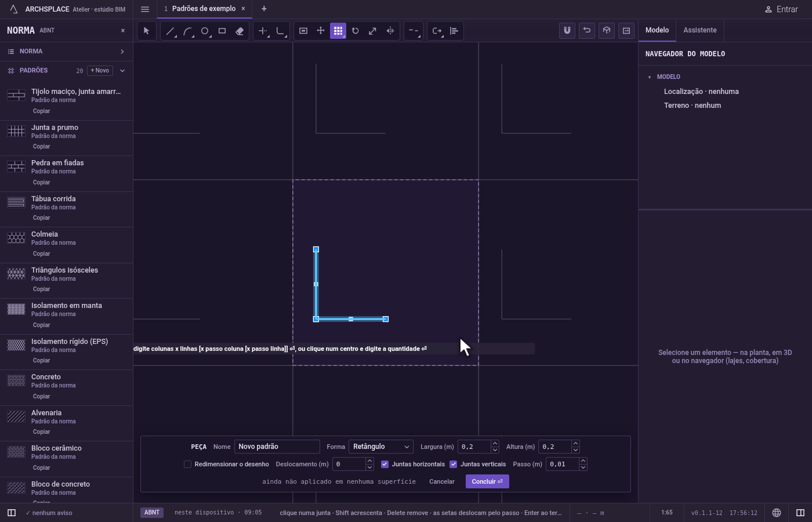812x522 pixels.
Task: Check Redimensionar o desenho checkbox
Action: [187, 464]
